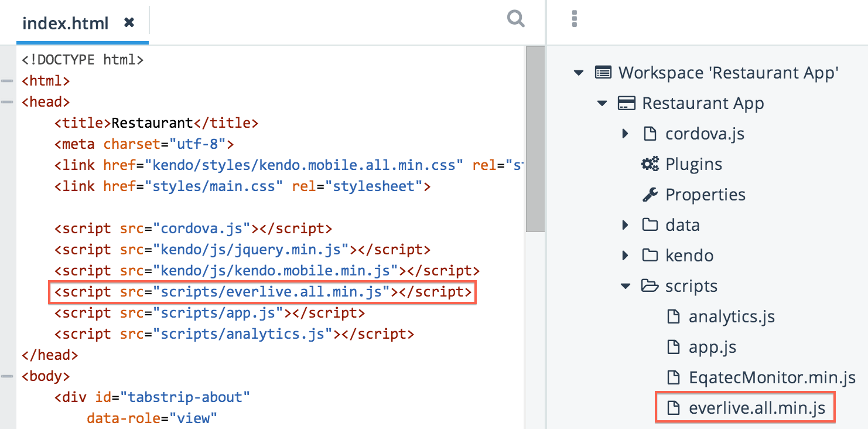Screen dimensions: 868x429
Task: Click the kendo.mobile.all.min.css href value
Action: [303, 165]
